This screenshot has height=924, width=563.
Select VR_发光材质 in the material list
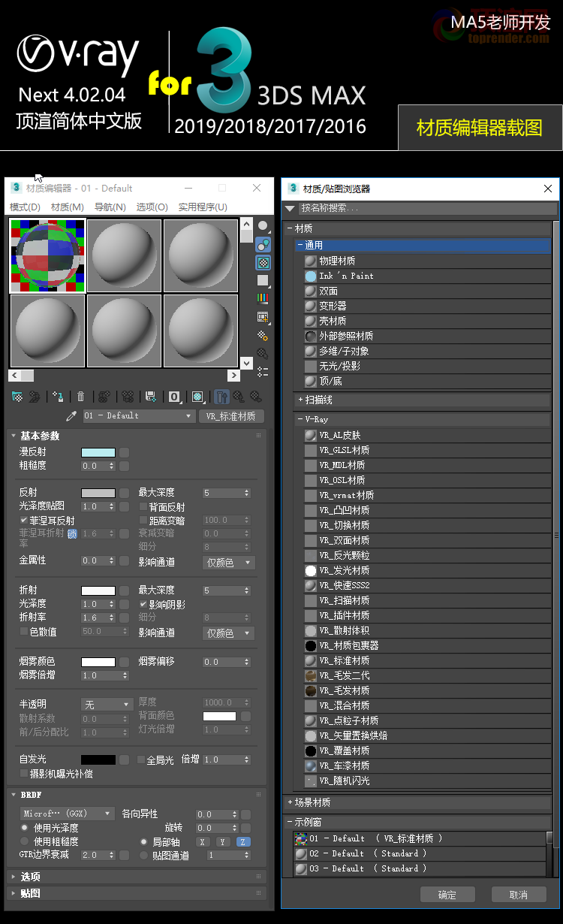(x=427, y=570)
